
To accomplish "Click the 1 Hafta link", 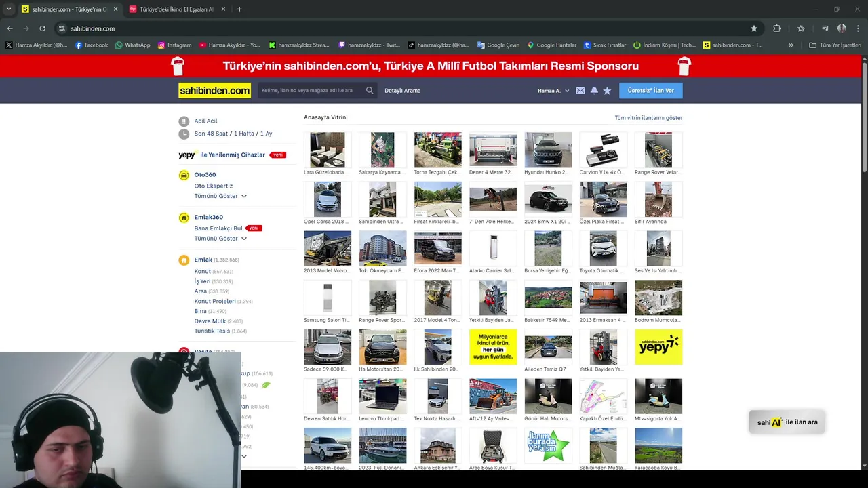I will (244, 134).
